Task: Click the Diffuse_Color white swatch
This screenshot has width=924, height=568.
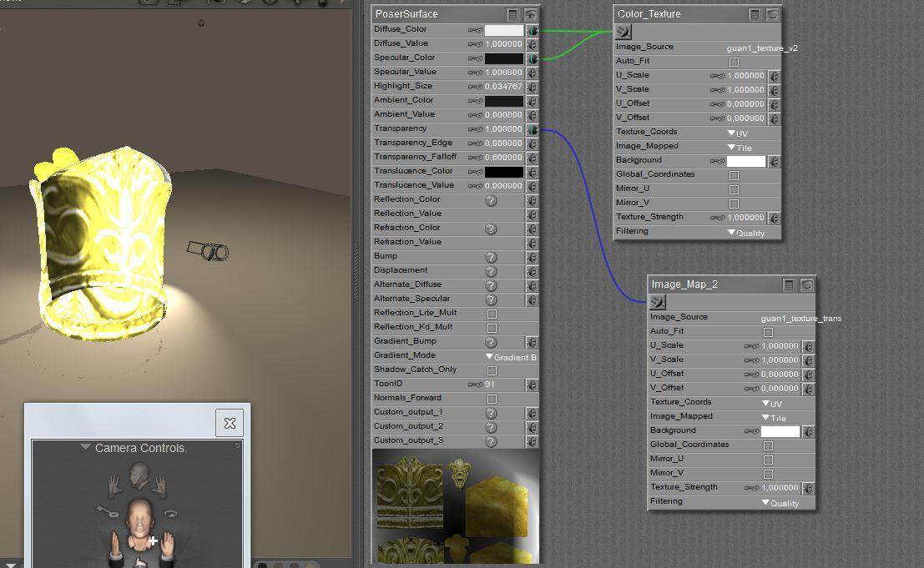Action: tap(504, 30)
